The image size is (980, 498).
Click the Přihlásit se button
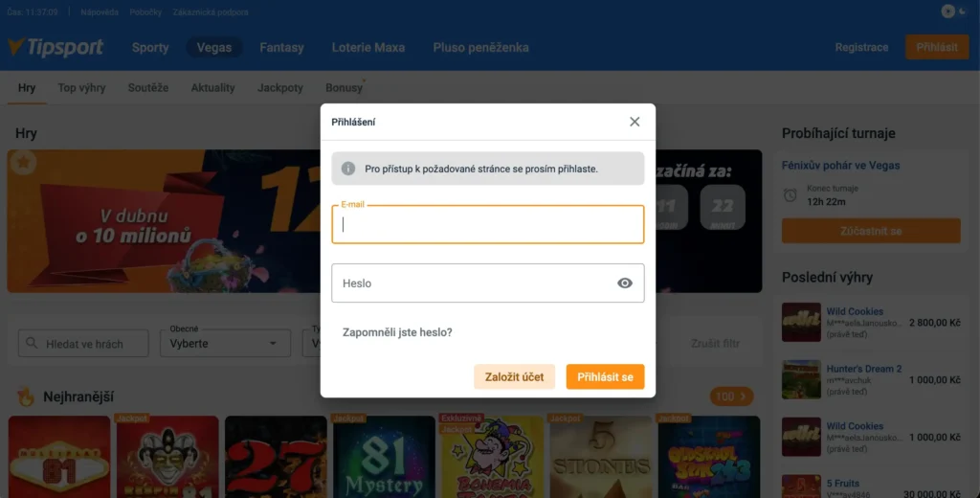pos(605,376)
